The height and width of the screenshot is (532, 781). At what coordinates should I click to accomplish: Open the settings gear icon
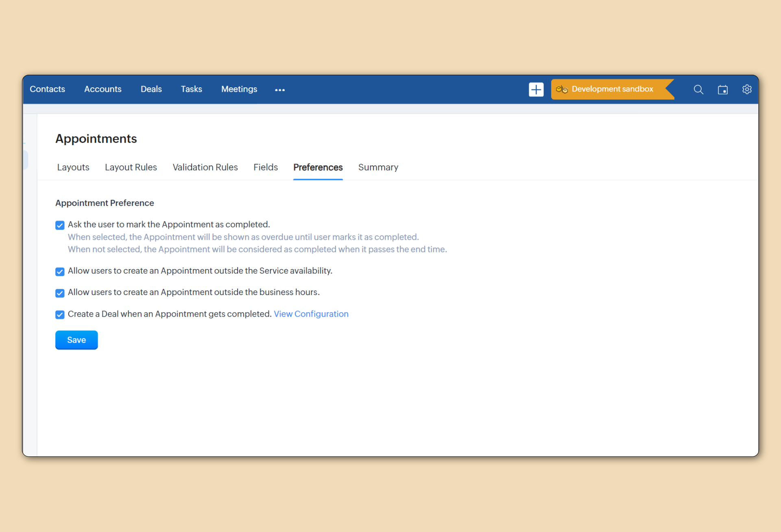click(746, 89)
